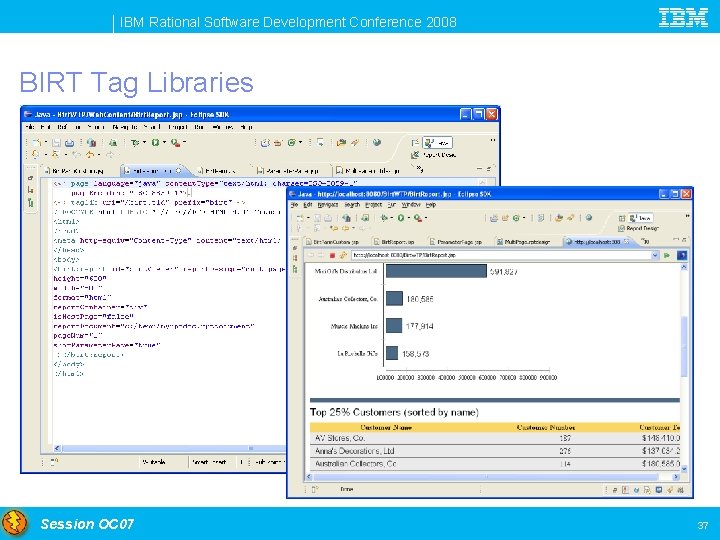
Task: Click the IBM logo in the slide header
Action: tap(683, 17)
